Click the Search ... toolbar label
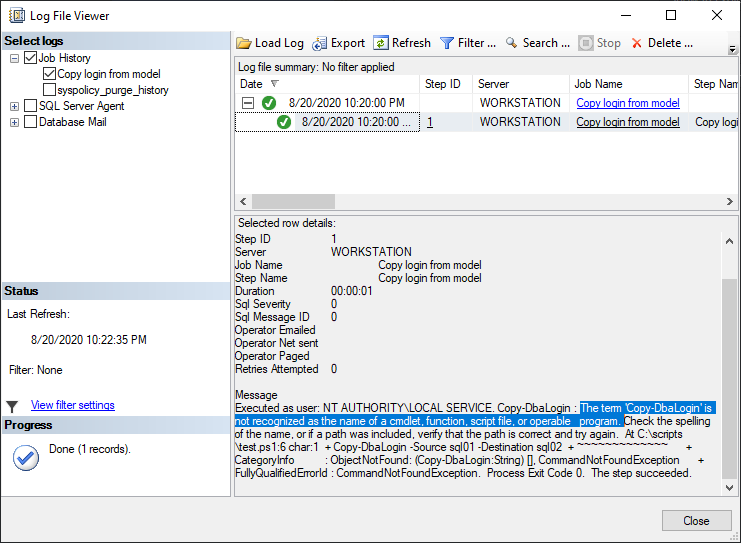This screenshot has width=741, height=543. pyautogui.click(x=546, y=43)
